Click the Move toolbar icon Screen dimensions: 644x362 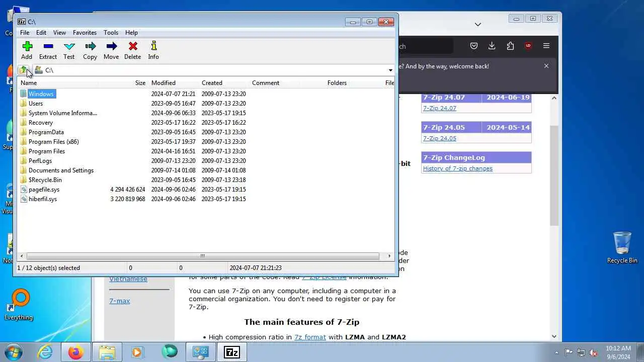(111, 50)
